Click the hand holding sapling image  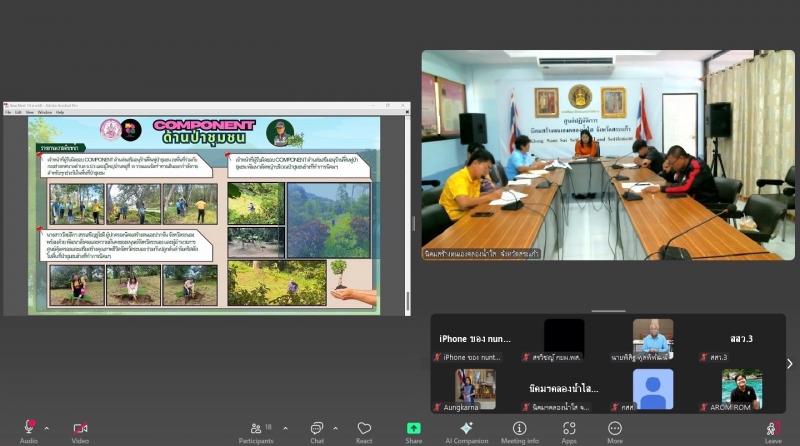(x=353, y=283)
